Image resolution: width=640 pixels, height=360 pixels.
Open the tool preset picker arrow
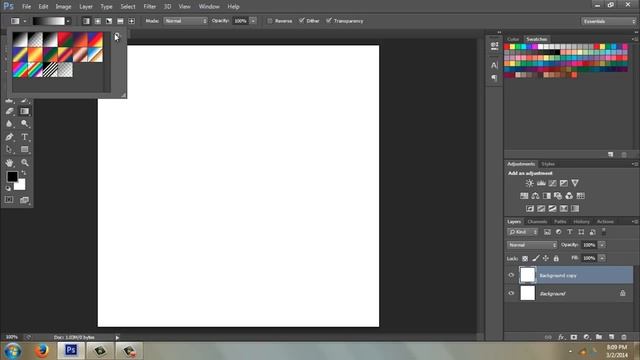coord(24,21)
